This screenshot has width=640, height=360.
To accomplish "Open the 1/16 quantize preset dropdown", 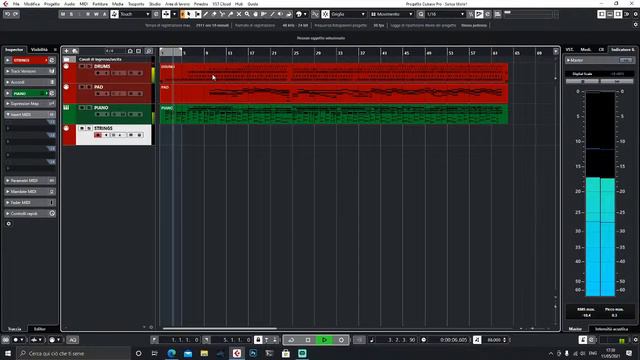I will (x=445, y=14).
